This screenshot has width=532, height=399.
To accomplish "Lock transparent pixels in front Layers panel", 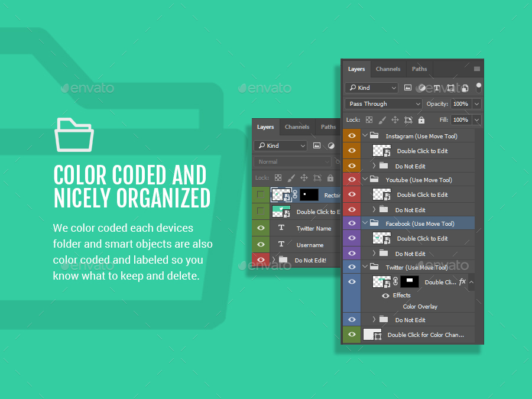I will coord(369,120).
